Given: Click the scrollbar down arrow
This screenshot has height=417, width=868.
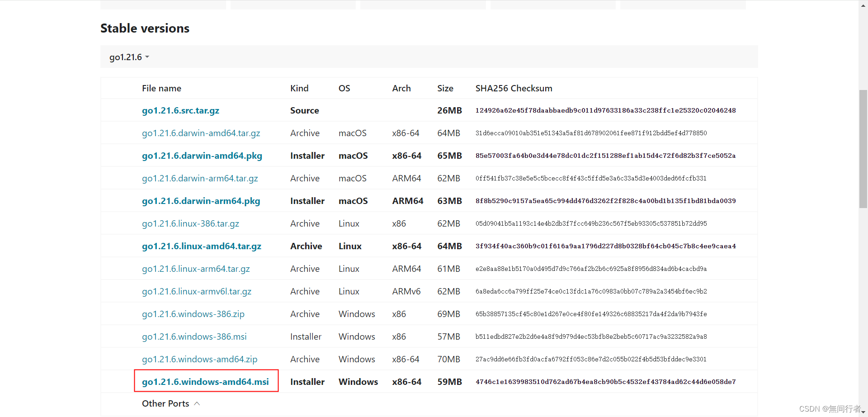Looking at the screenshot, I should [x=863, y=412].
